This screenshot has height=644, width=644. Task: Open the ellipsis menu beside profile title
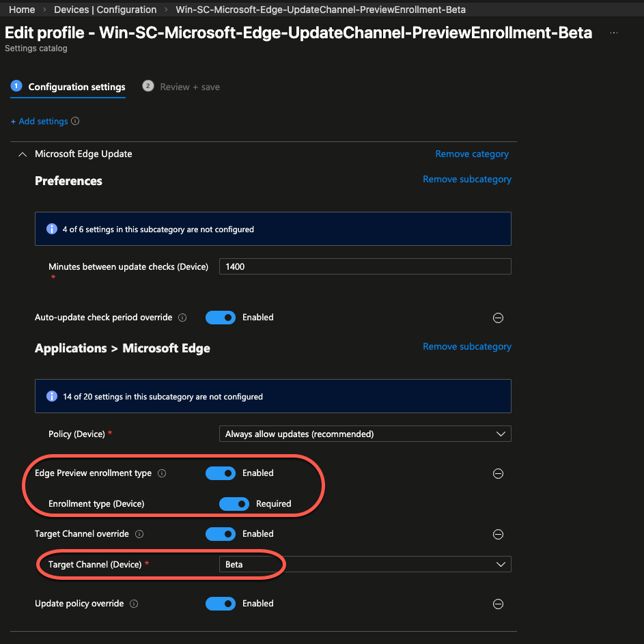click(x=614, y=33)
